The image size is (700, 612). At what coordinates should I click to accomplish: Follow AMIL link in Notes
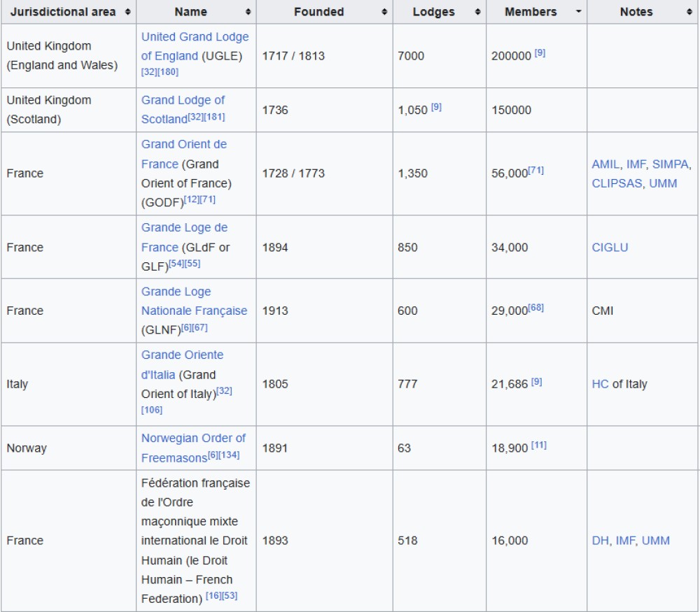pos(605,164)
